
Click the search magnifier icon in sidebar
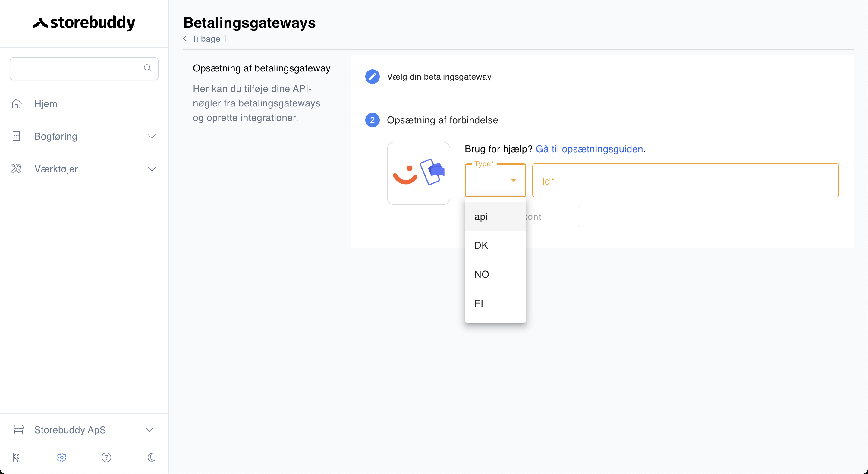148,68
